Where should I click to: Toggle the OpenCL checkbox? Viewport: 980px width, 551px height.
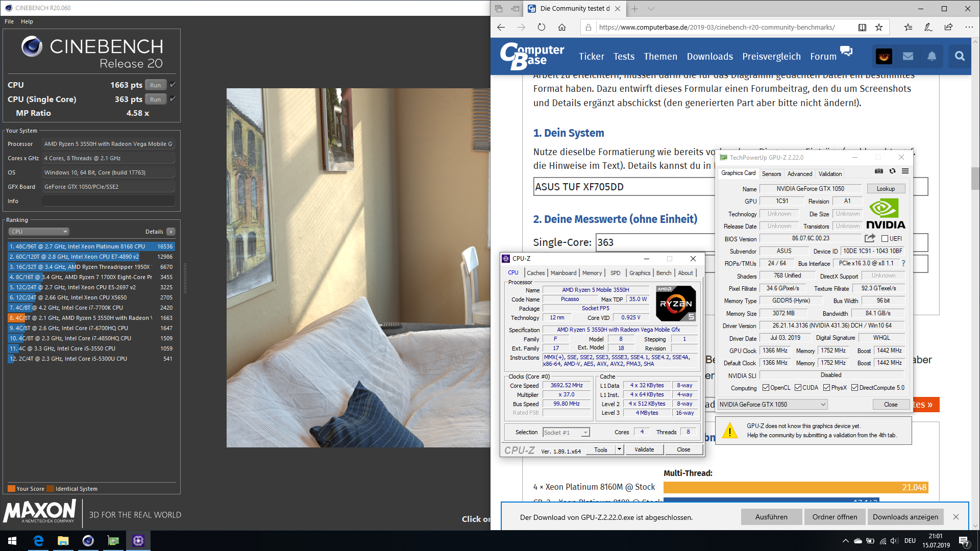click(x=766, y=388)
